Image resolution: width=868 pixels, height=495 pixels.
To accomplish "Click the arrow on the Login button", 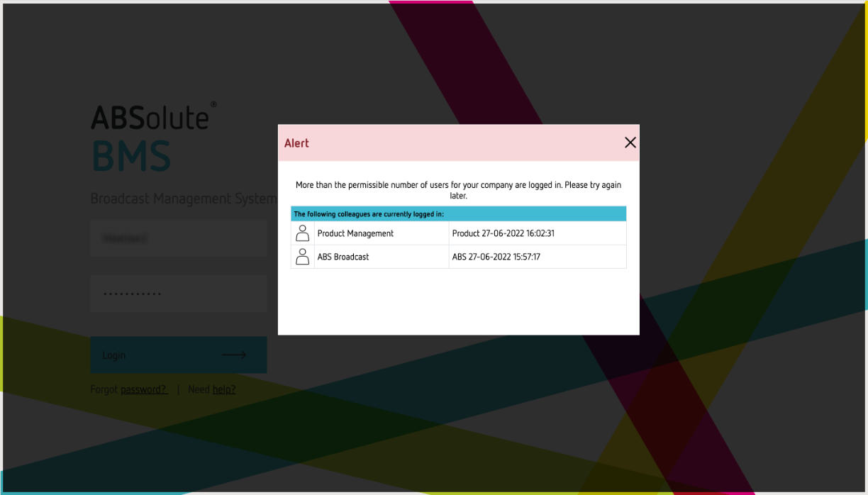I will click(234, 355).
